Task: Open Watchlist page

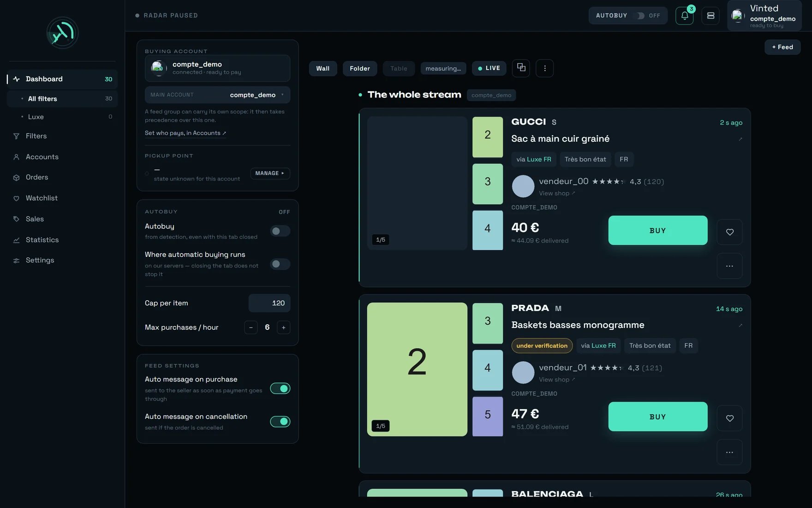Action: pos(62,198)
